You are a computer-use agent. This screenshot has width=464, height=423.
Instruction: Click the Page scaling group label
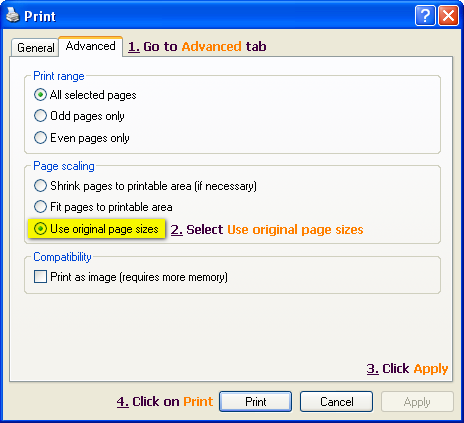coord(64,166)
